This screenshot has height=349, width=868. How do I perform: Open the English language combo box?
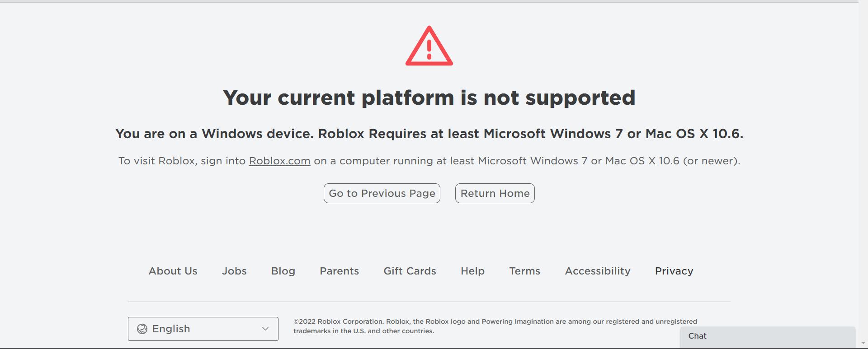coord(203,329)
